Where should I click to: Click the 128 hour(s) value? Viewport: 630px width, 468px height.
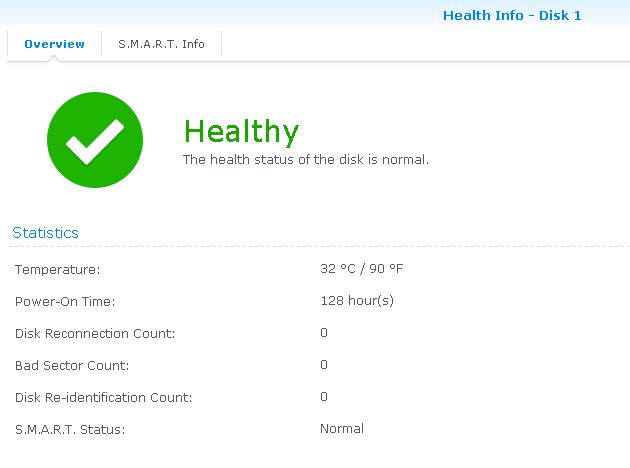pos(357,300)
